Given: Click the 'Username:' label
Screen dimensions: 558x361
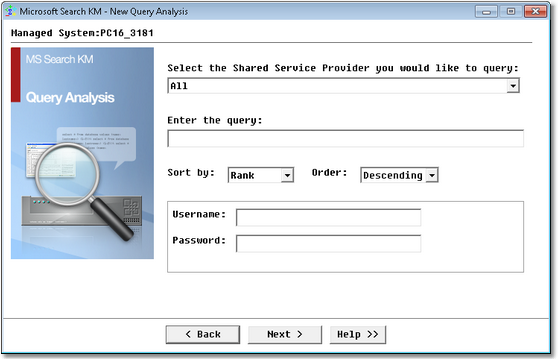Looking at the screenshot, I should 199,214.
